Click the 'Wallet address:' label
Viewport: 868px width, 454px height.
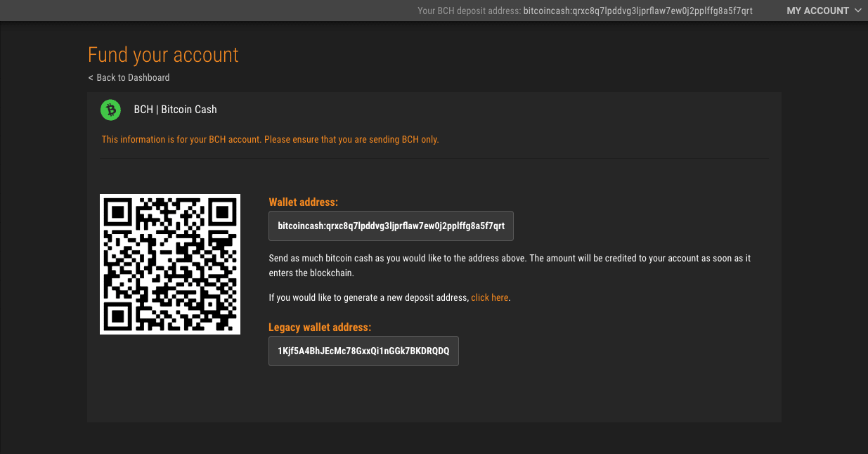[x=304, y=202]
